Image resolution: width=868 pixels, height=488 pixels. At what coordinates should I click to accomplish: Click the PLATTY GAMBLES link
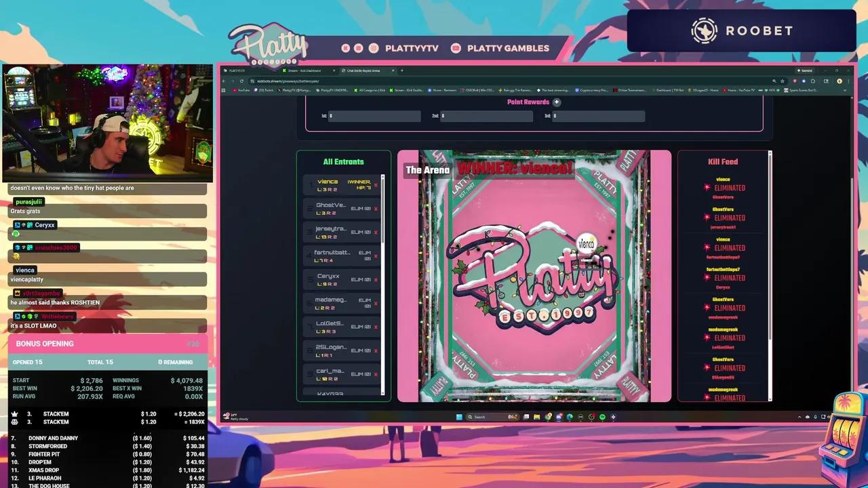click(x=507, y=48)
